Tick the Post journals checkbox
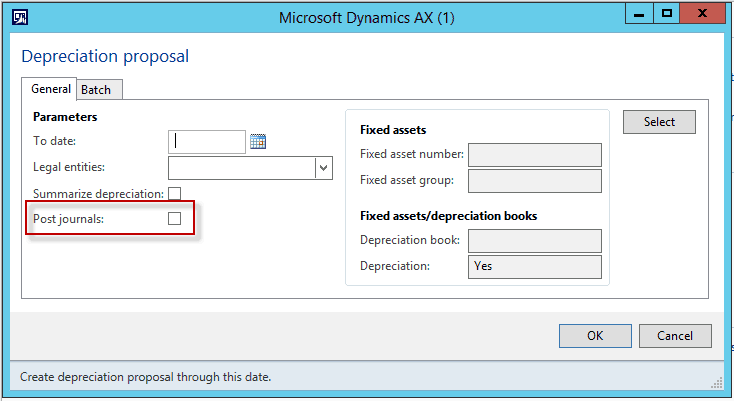Image resolution: width=734 pixels, height=401 pixels. (x=175, y=218)
